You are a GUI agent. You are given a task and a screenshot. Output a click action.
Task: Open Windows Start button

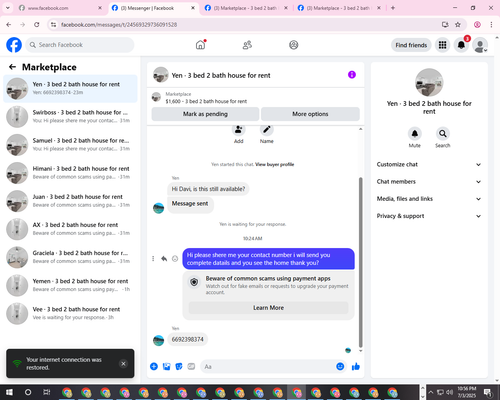click(9, 392)
